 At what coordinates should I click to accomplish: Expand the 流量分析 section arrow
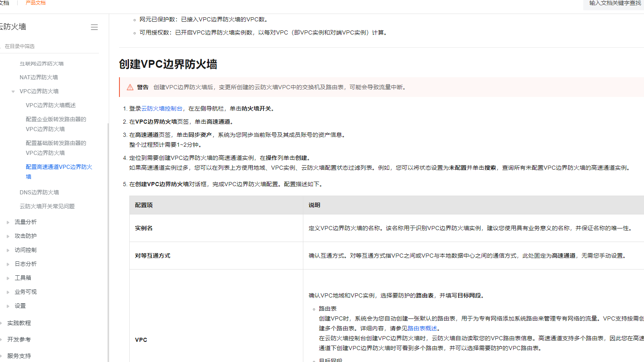tap(8, 222)
